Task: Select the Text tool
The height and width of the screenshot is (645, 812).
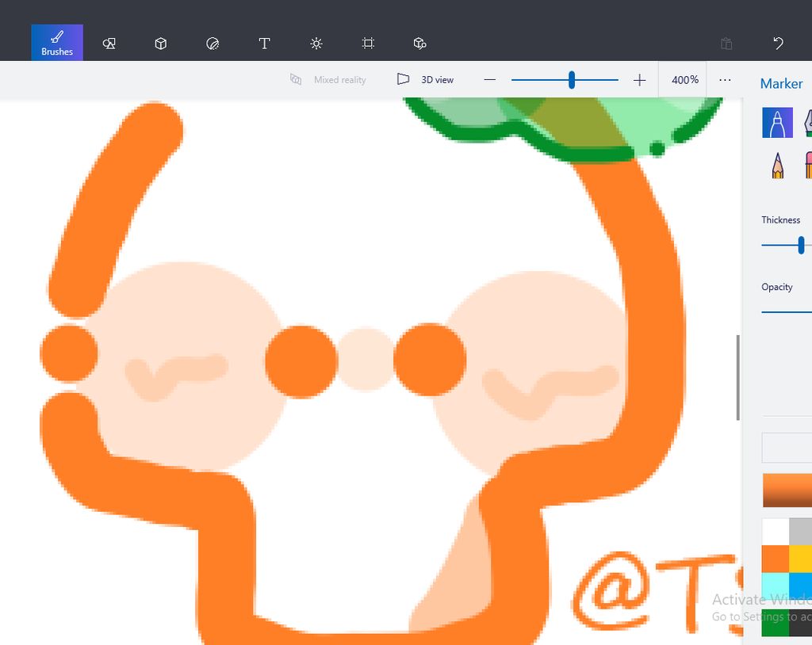Action: pos(264,44)
